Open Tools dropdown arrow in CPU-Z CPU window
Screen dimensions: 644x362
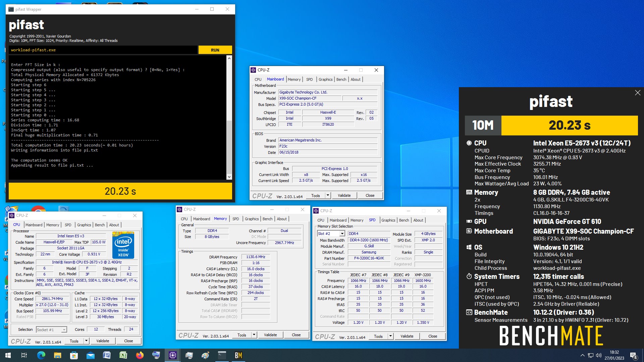pyautogui.click(x=86, y=341)
